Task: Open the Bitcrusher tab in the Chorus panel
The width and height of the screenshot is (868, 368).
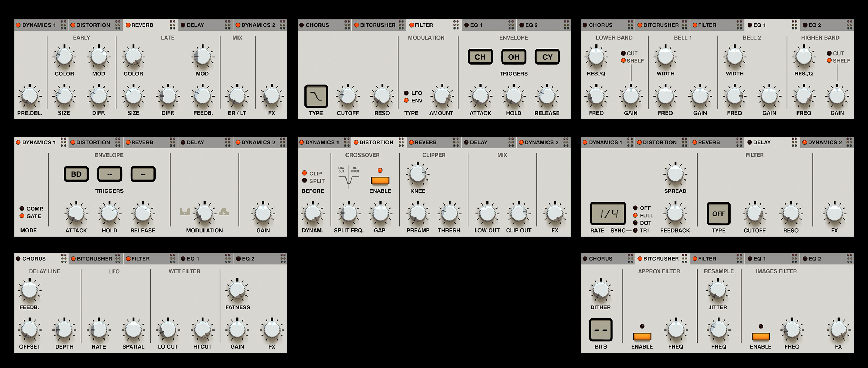Action: point(96,259)
